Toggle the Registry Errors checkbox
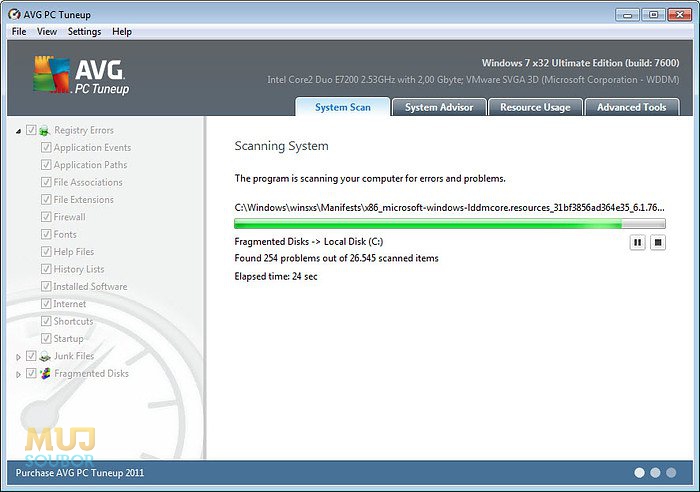 (31, 130)
